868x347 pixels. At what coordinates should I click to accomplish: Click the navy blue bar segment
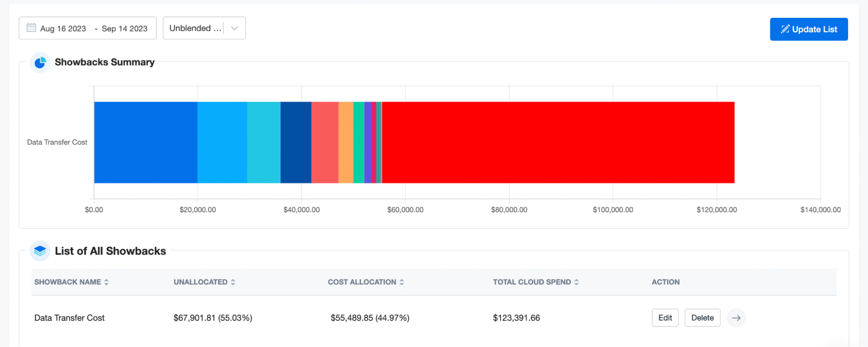coord(296,142)
